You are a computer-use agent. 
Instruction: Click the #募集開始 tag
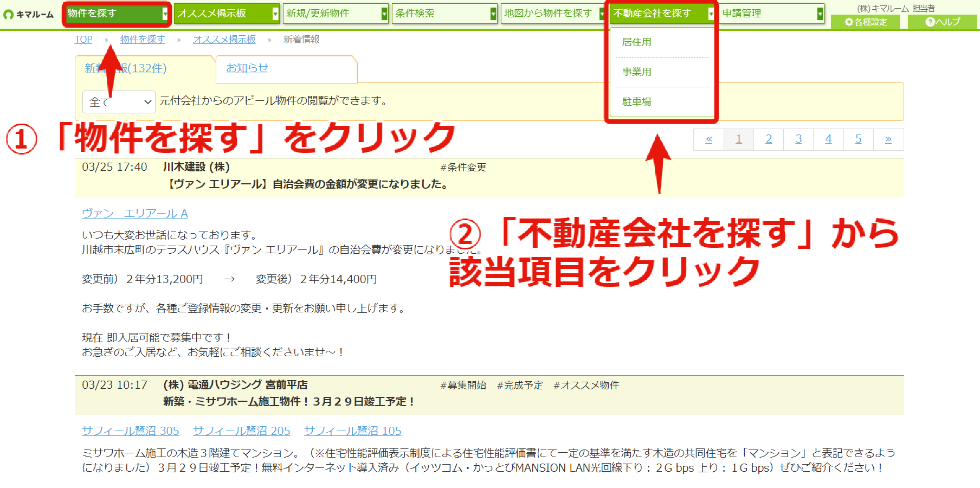463,386
